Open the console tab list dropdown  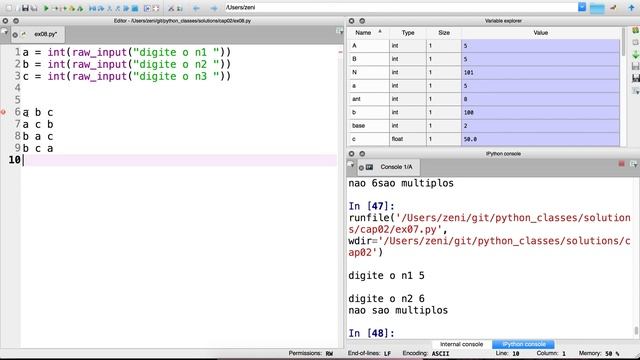pyautogui.click(x=351, y=165)
